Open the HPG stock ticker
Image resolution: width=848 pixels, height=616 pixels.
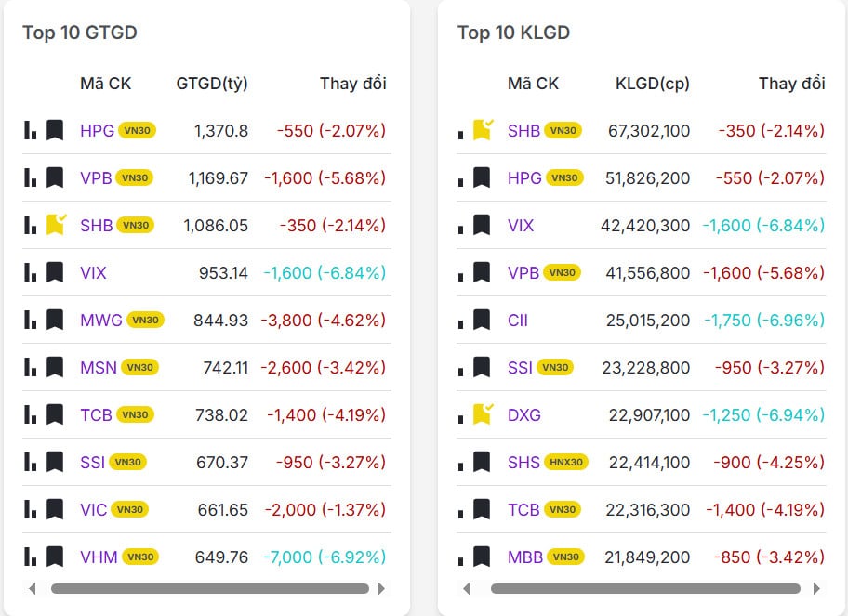pos(96,130)
